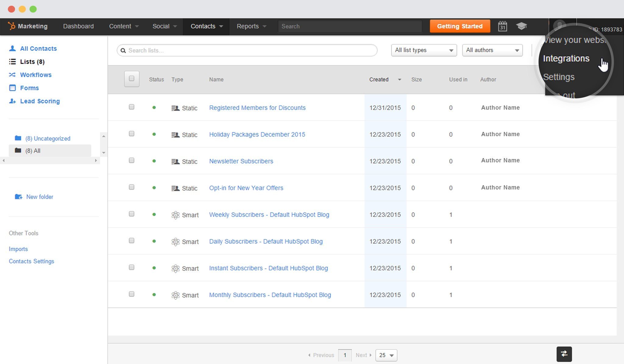Click the Holiday Packages December 2015 link
Image resolution: width=624 pixels, height=364 pixels.
pos(257,134)
